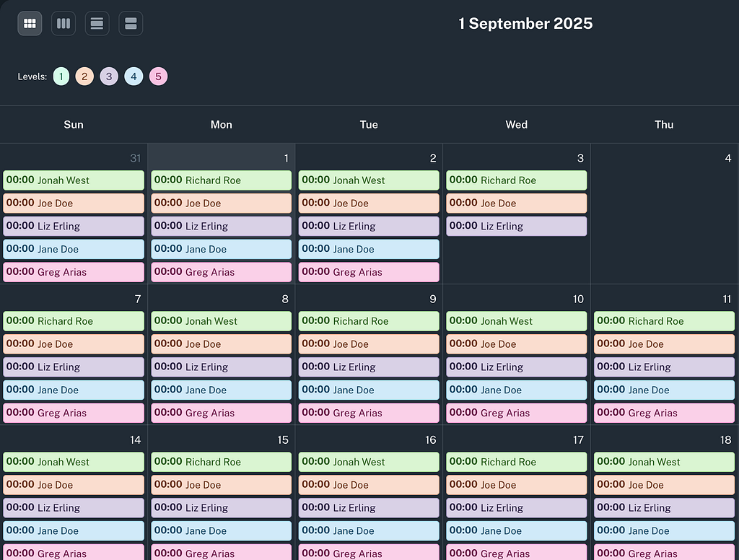Click the Thu column header
Image resolution: width=739 pixels, height=560 pixels.
tap(664, 124)
